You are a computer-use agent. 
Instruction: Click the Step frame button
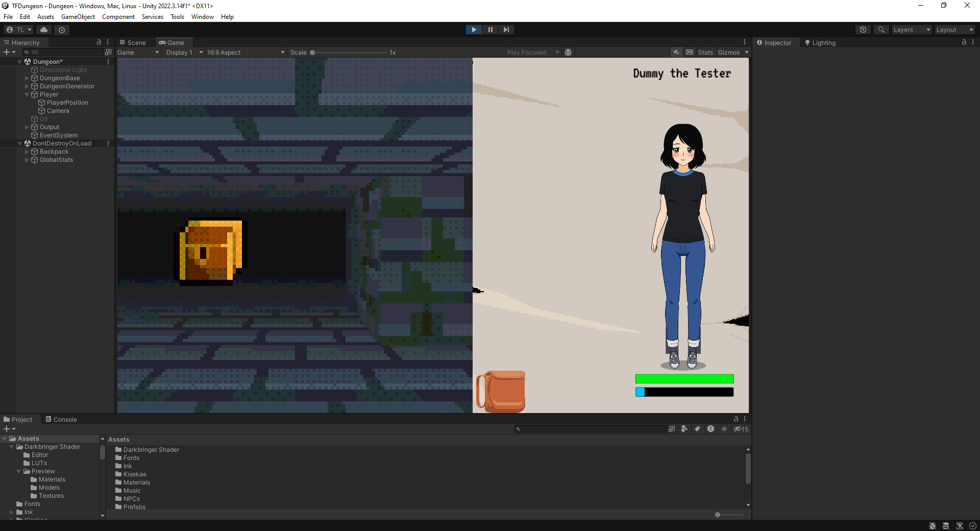point(506,30)
